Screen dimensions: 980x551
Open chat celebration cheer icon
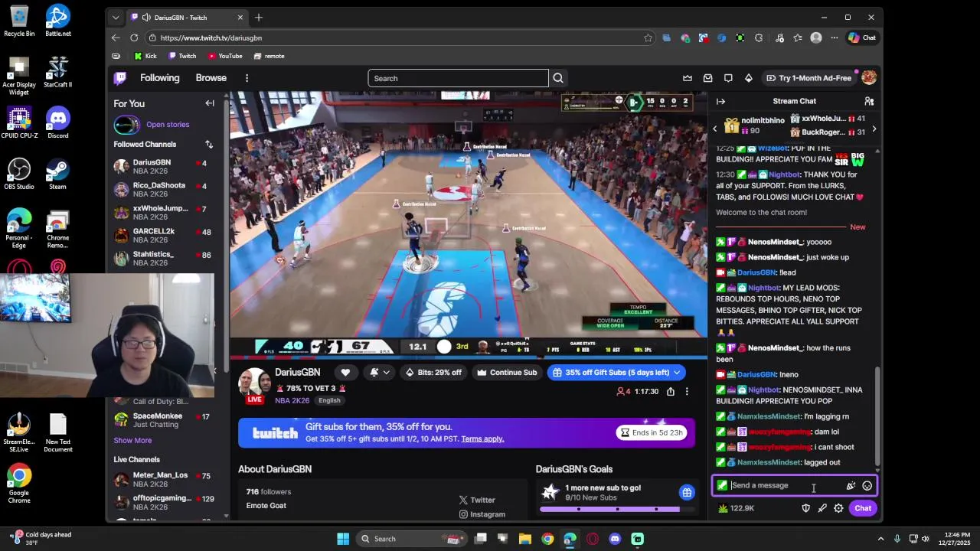[x=851, y=485]
